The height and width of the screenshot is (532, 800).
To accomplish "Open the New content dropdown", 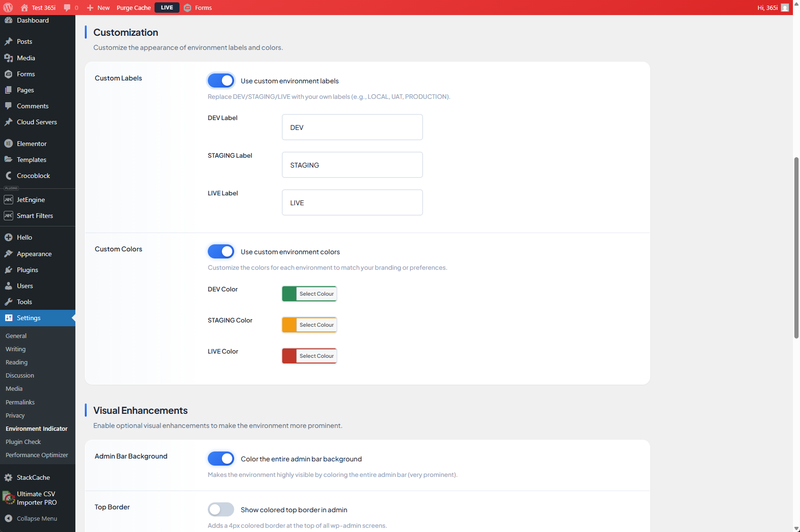I will coord(98,8).
